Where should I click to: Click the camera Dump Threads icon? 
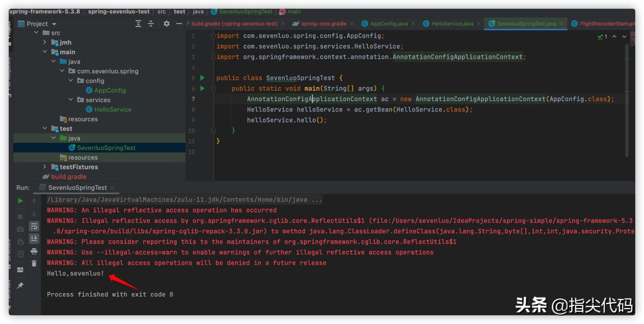click(x=20, y=229)
